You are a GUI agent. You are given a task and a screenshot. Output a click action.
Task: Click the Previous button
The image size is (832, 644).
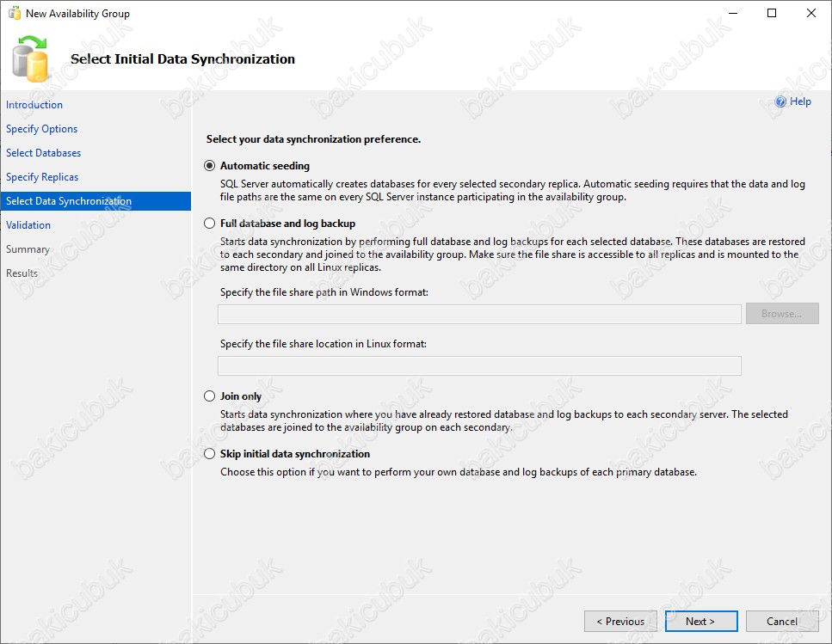click(x=620, y=621)
